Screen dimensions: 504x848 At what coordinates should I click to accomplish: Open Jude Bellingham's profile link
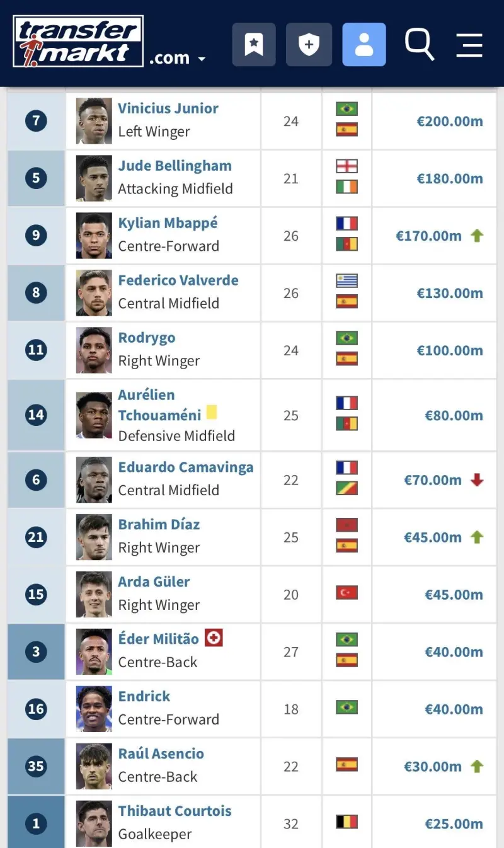[175, 166]
